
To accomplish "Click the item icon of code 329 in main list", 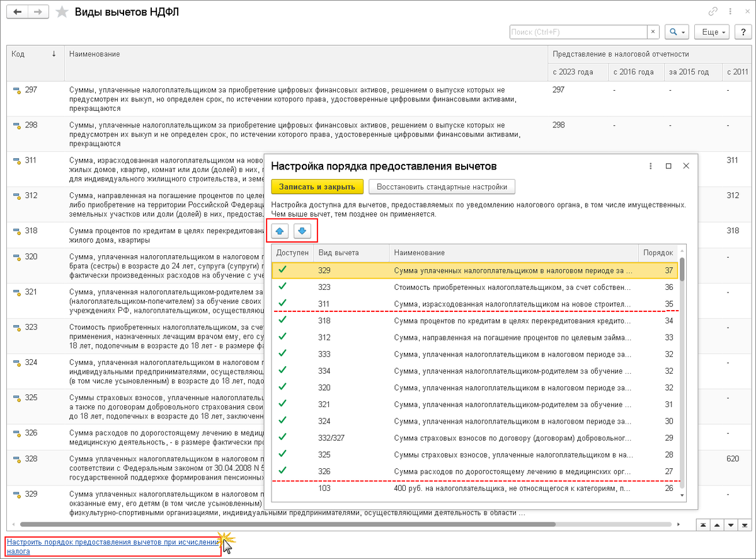I will click(x=17, y=495).
